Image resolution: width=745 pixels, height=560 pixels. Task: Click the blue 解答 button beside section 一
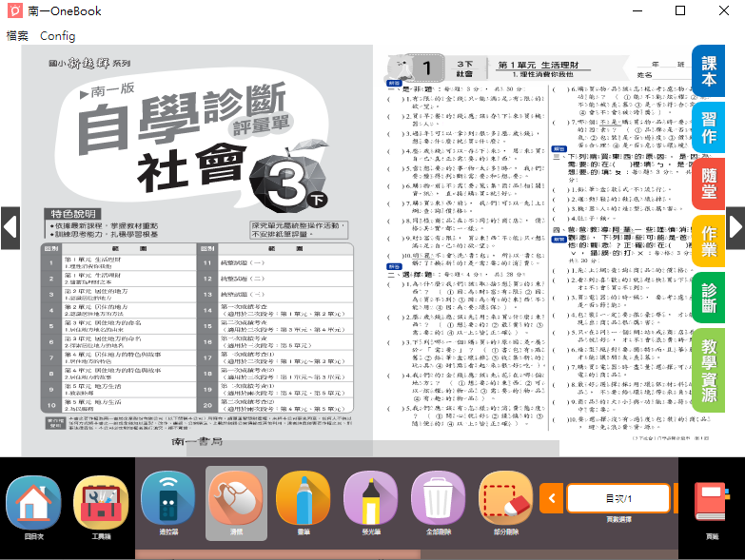393,84
